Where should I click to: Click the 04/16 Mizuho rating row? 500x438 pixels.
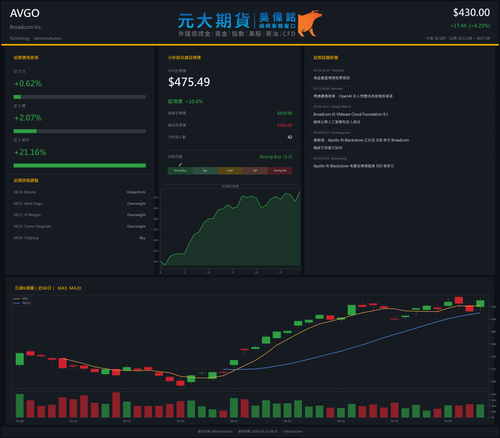(x=80, y=192)
